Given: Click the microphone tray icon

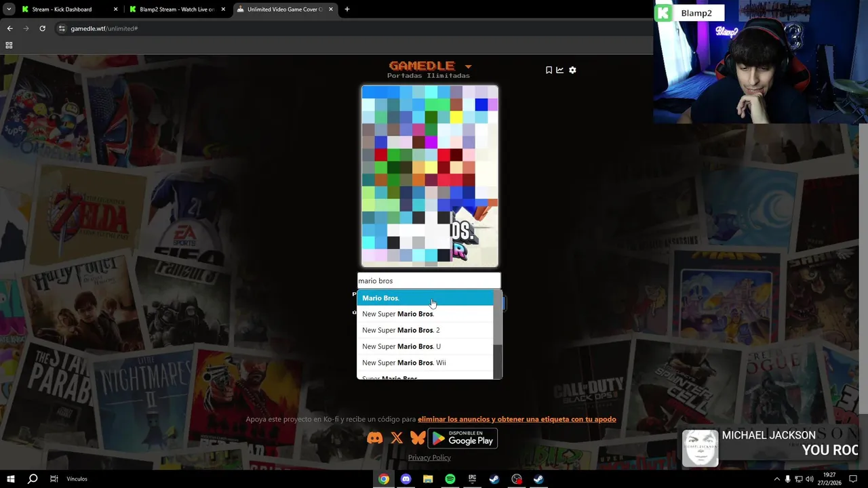Looking at the screenshot, I should coord(788,479).
